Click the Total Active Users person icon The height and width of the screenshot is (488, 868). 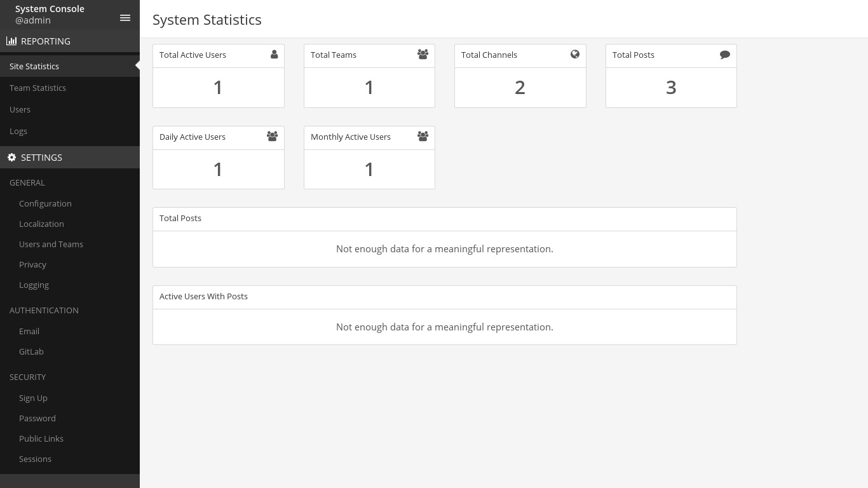click(x=274, y=55)
